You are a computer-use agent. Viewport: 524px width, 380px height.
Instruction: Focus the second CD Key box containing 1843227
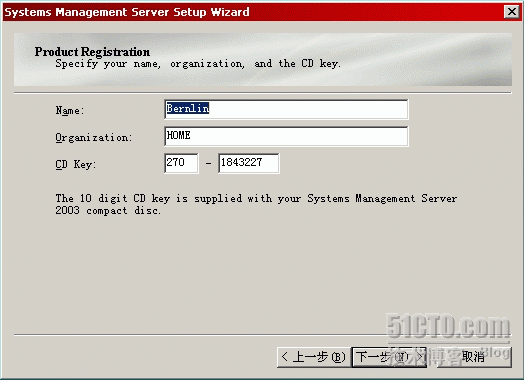click(249, 163)
